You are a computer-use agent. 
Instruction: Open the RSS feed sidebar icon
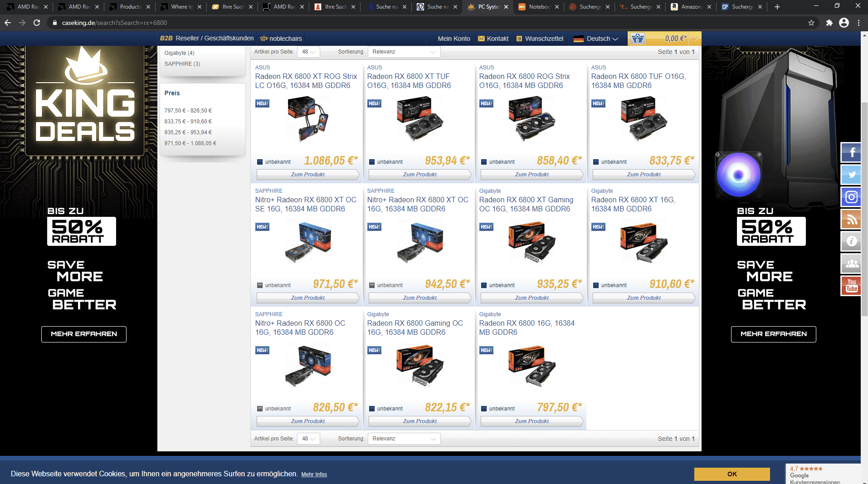851,219
